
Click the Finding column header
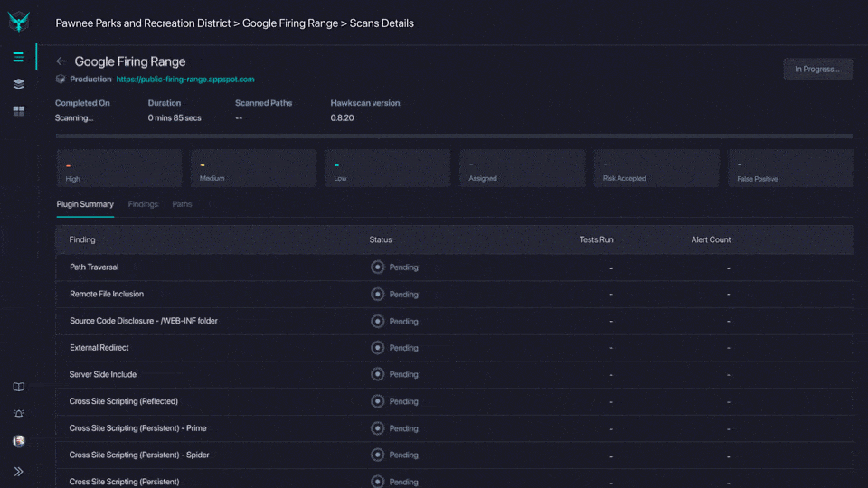82,239
